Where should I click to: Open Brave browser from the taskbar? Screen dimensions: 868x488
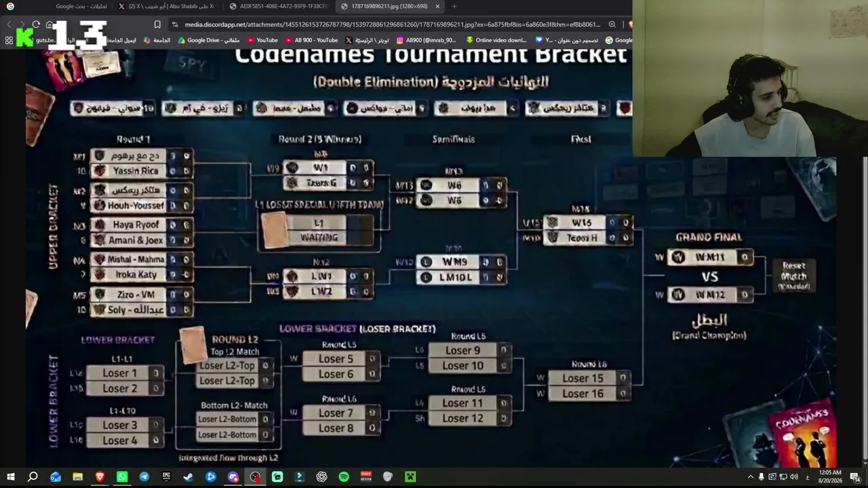coord(100,477)
